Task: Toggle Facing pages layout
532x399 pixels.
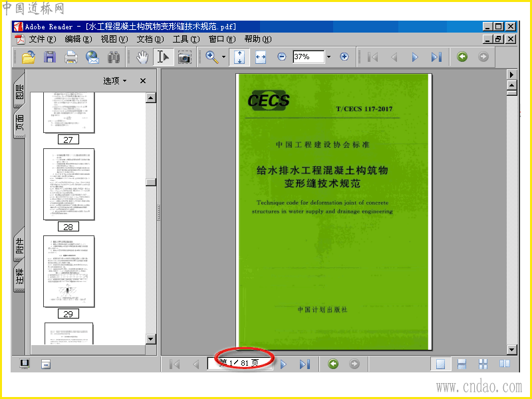Action: click(x=505, y=364)
